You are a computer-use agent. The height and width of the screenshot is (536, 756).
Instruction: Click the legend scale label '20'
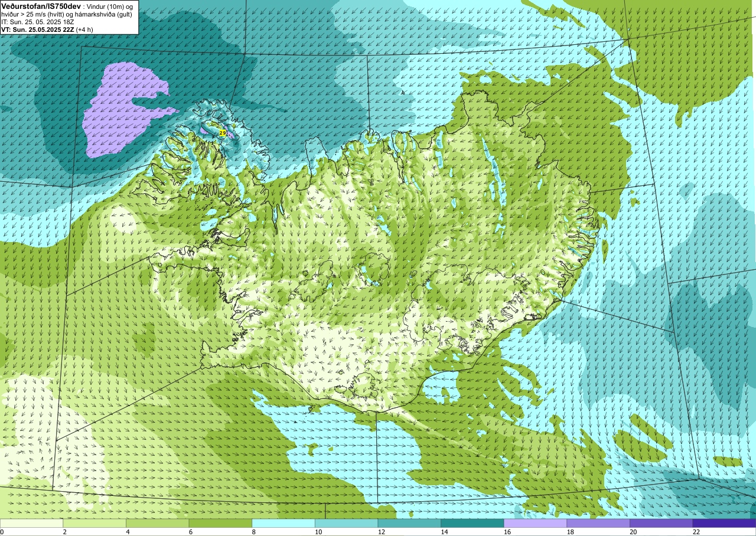633,532
